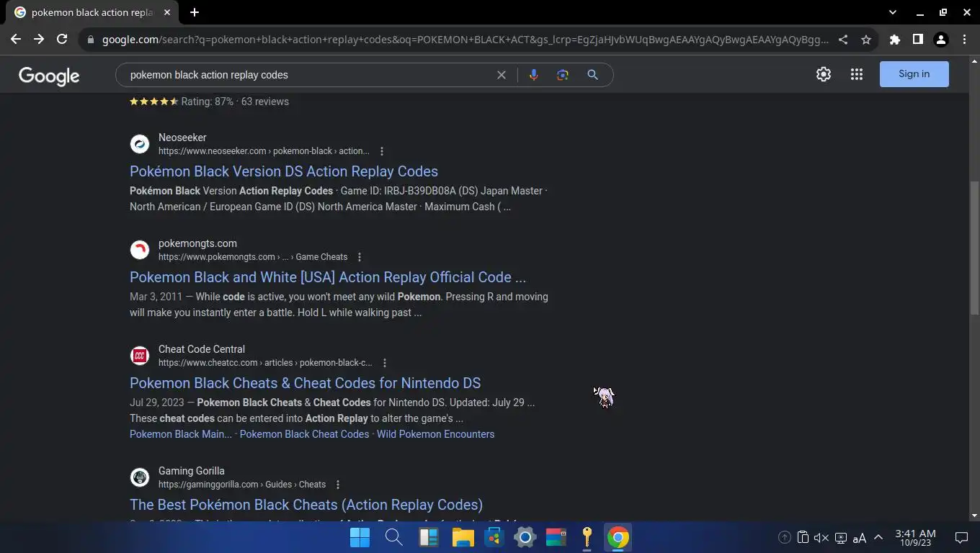Click the Neoseeker site name text

point(182,138)
